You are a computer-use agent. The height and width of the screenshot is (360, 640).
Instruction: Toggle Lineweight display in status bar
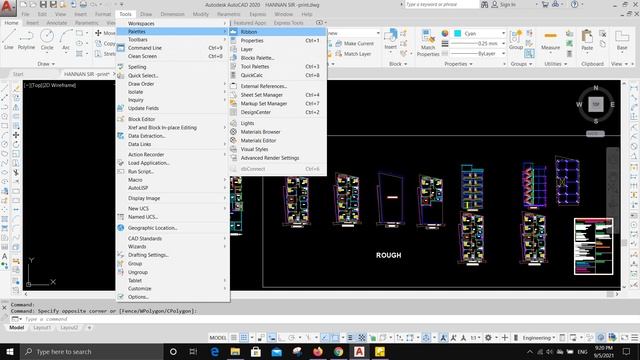click(x=350, y=338)
